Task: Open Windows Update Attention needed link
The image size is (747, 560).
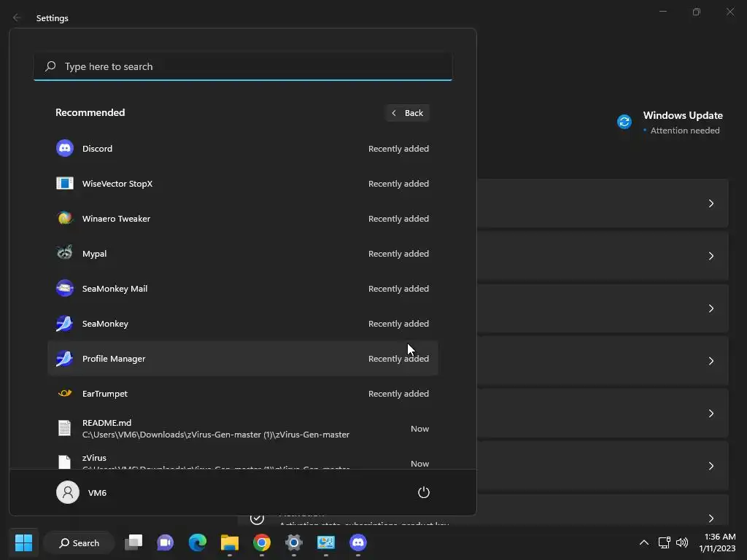Action: point(684,131)
